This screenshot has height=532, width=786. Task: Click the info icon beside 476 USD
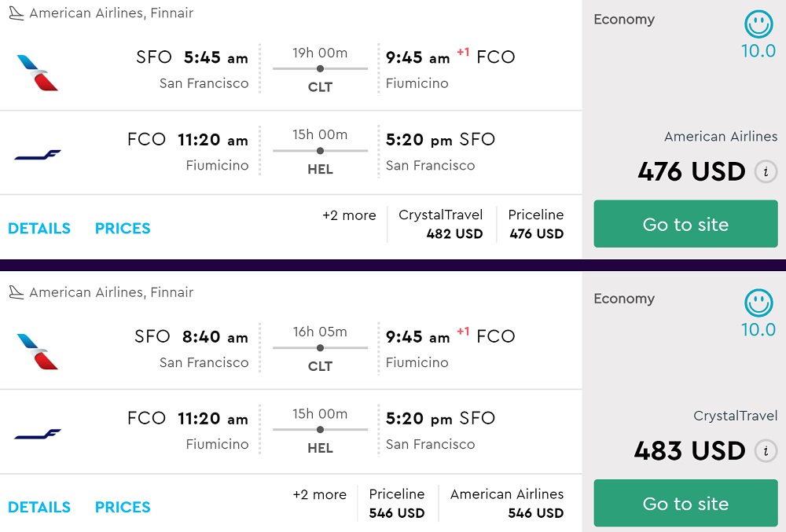766,171
